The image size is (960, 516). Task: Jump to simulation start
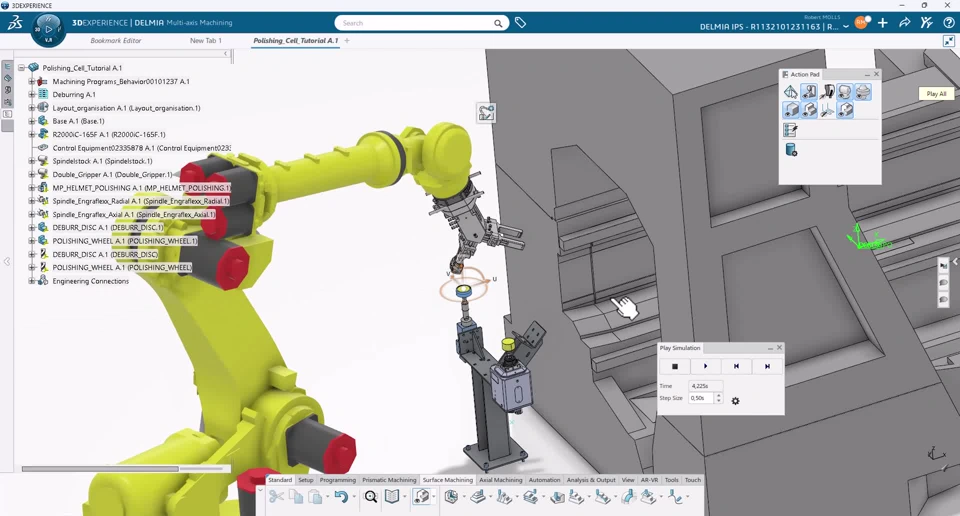pos(736,366)
